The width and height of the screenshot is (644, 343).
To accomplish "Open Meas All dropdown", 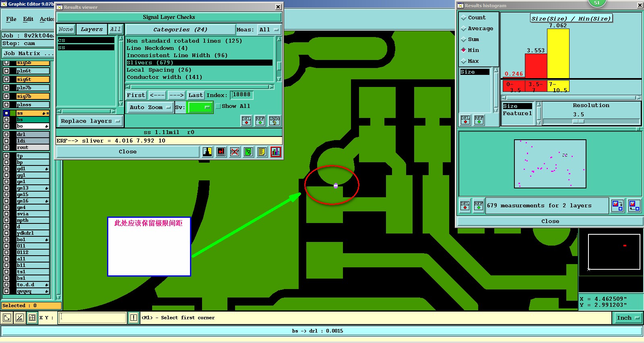I will (269, 30).
